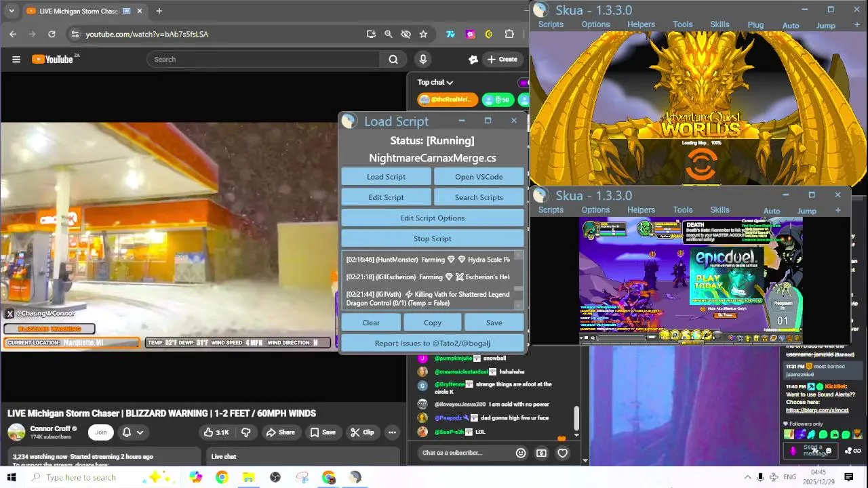The image size is (868, 488).
Task: Clear the script log
Action: [371, 323]
